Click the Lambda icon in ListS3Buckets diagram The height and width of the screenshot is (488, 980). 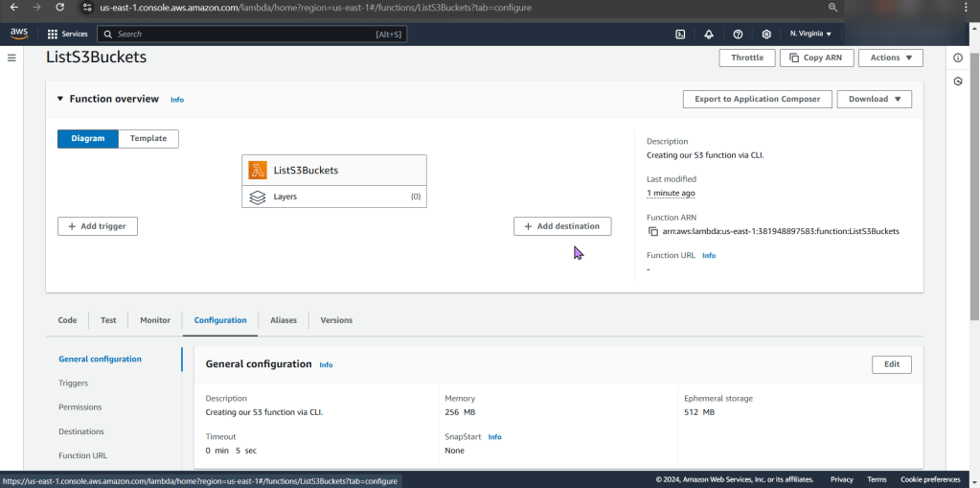(258, 171)
